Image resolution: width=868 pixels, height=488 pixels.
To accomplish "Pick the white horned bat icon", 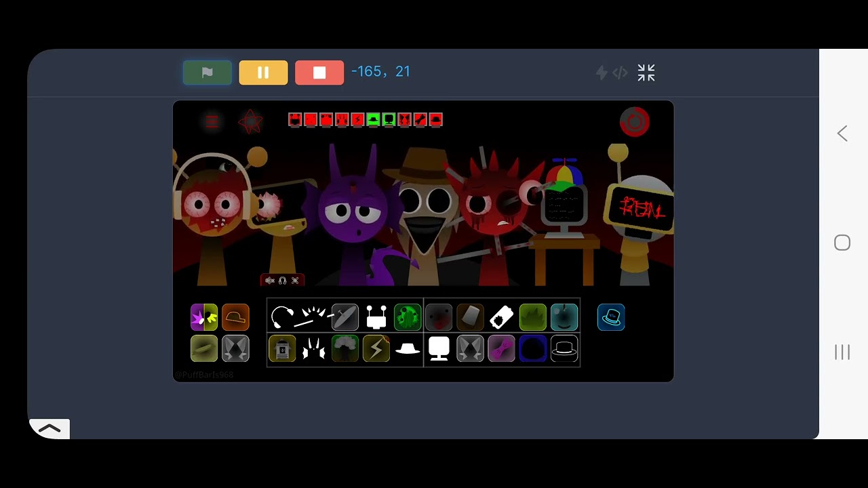I will click(314, 349).
